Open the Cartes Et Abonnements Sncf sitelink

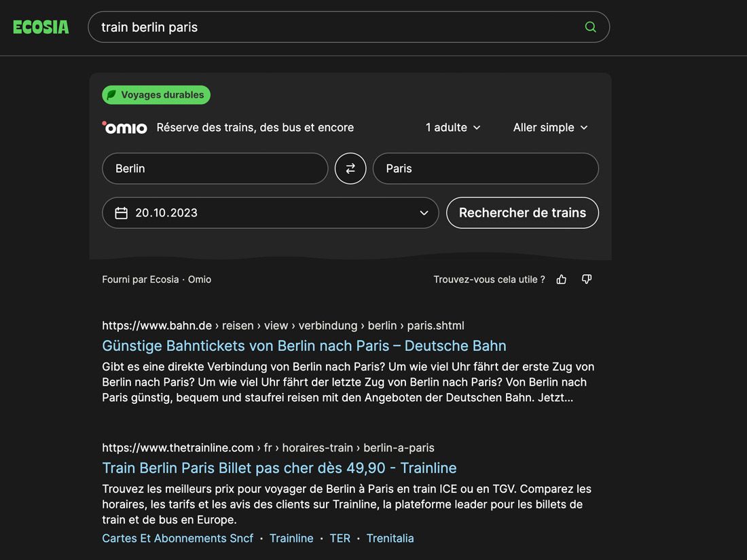[x=178, y=538]
